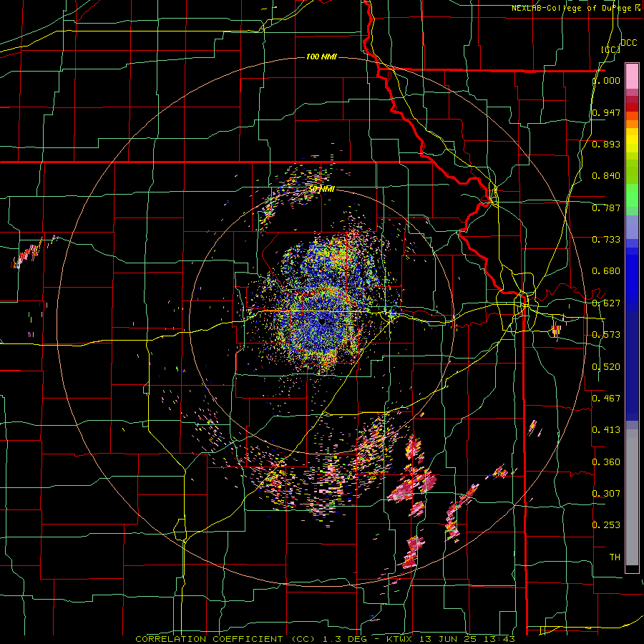The width and height of the screenshot is (644, 644).
Task: Click the 0.520 scale value
Action: click(606, 367)
